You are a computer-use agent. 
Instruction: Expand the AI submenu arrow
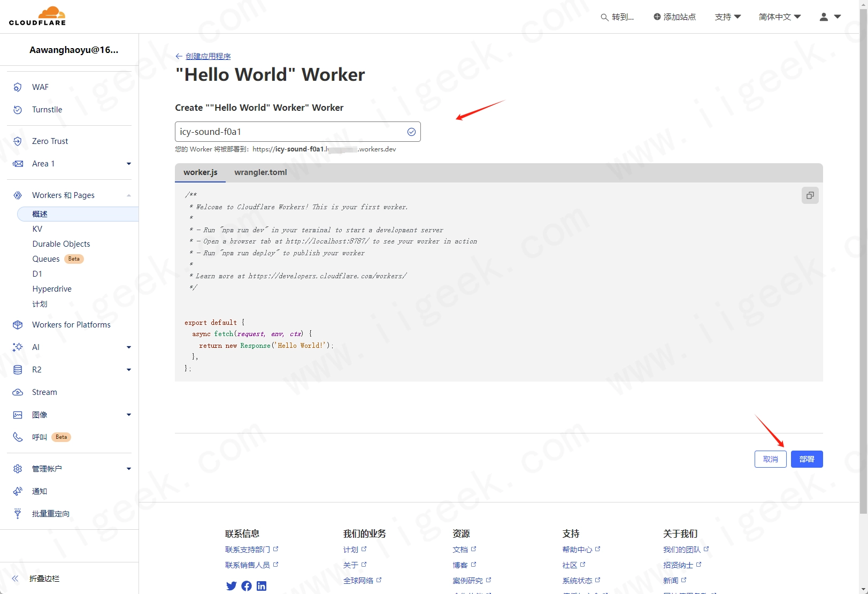point(129,347)
